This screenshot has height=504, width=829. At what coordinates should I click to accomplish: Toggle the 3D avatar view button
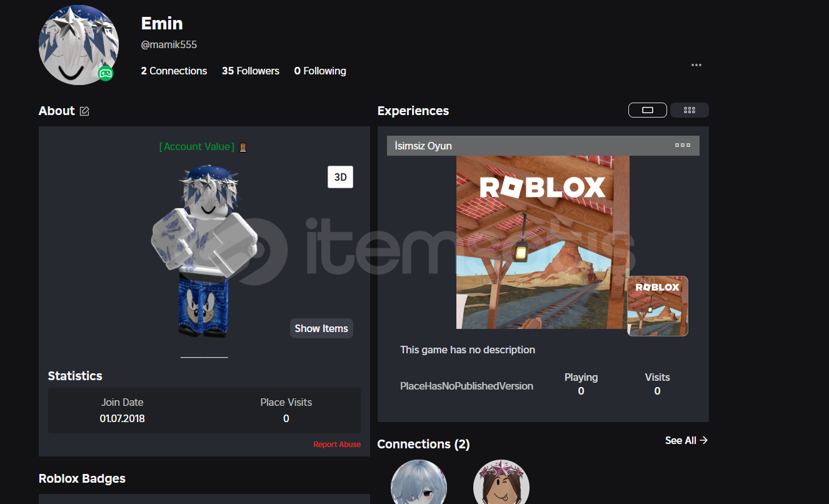click(x=341, y=177)
